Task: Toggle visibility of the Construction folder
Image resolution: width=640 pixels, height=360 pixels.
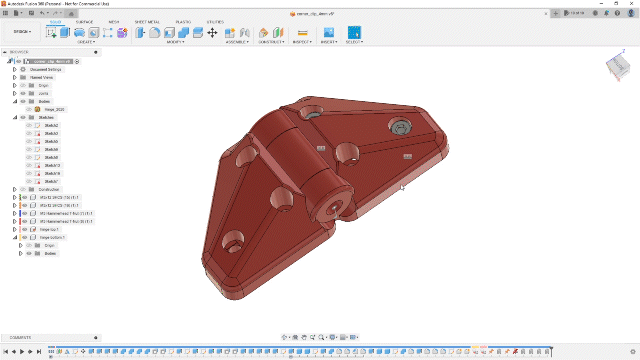Action: [x=23, y=189]
